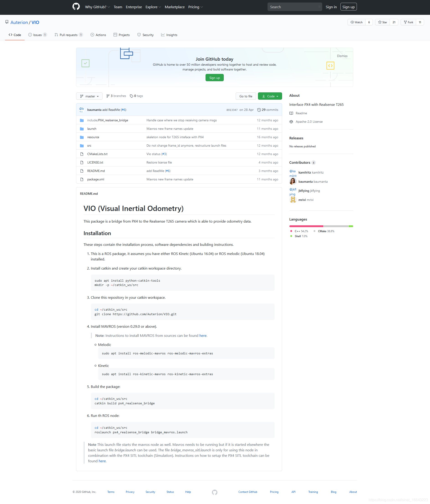Switch to the Issues tab

pos(37,35)
